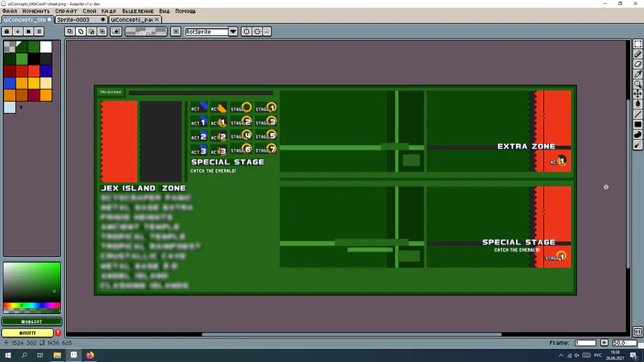Select the Blur tool
The width and height of the screenshot is (644, 362).
638,145
